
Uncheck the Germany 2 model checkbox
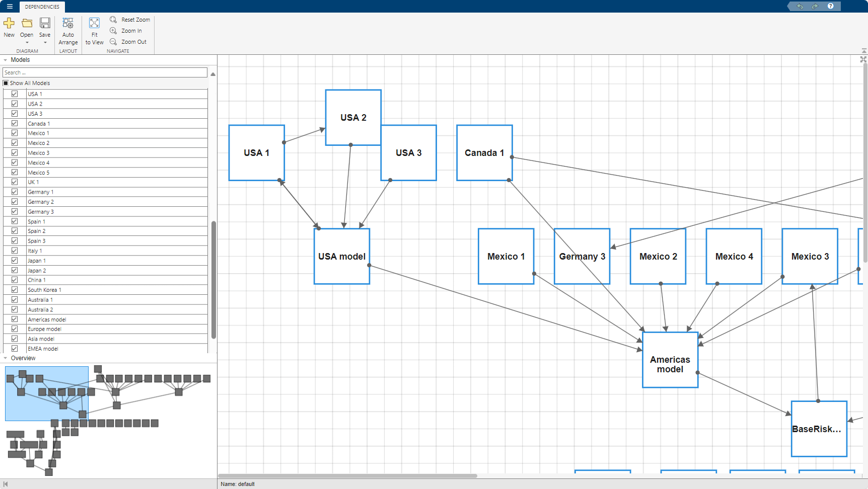(15, 202)
